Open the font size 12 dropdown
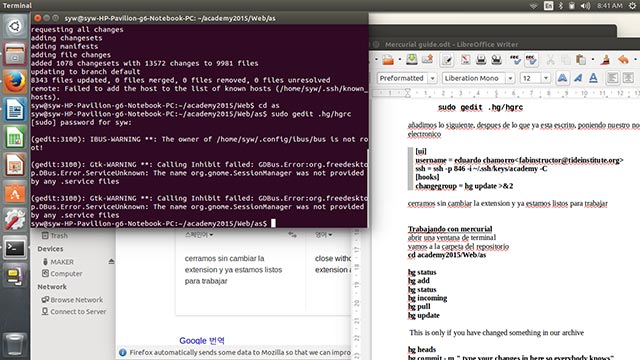The height and width of the screenshot is (360, 640). [x=546, y=78]
